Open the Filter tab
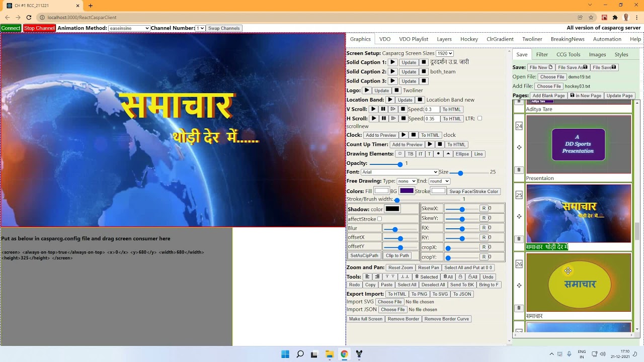Screen dimensions: 644x362 [x=542, y=54]
